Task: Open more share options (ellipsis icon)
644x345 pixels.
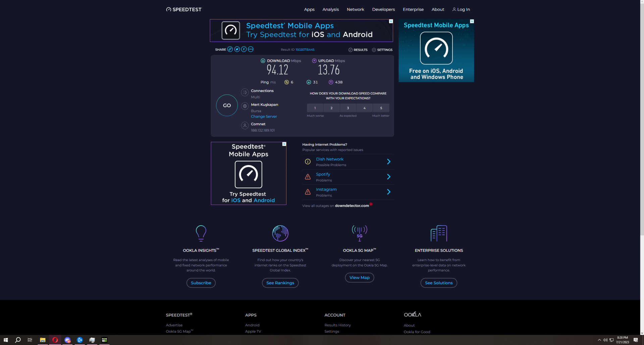Action: pyautogui.click(x=251, y=49)
